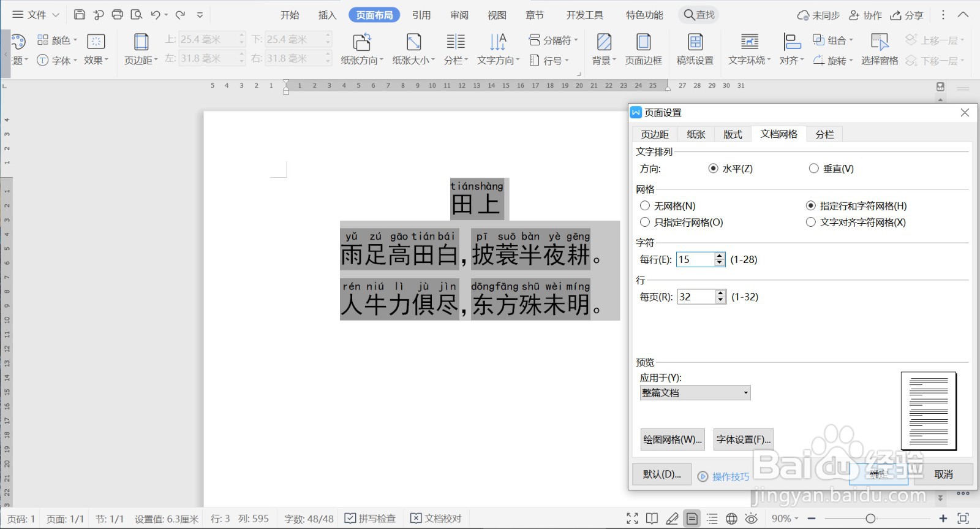Click the 页面边框 page border icon
The image size is (980, 529).
click(x=643, y=49)
